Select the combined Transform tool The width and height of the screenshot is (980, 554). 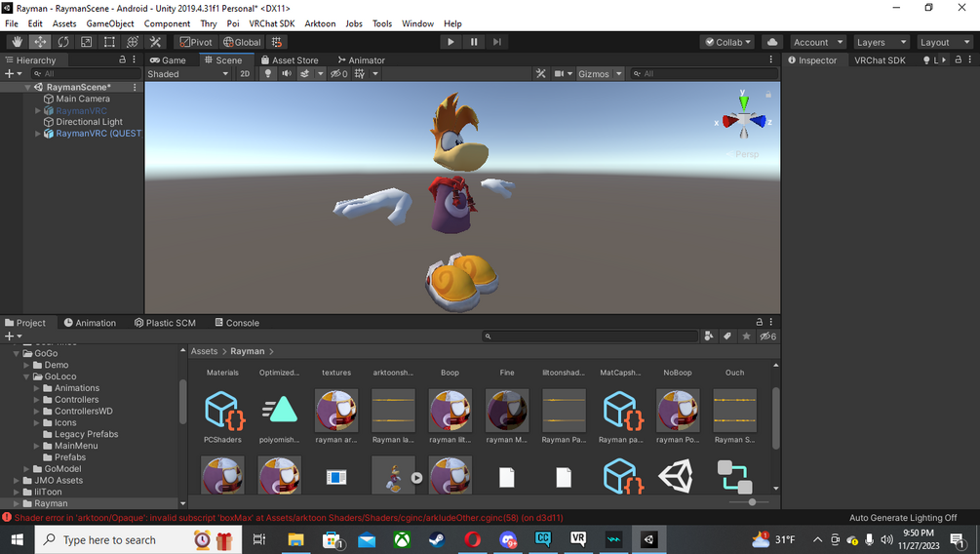[133, 42]
